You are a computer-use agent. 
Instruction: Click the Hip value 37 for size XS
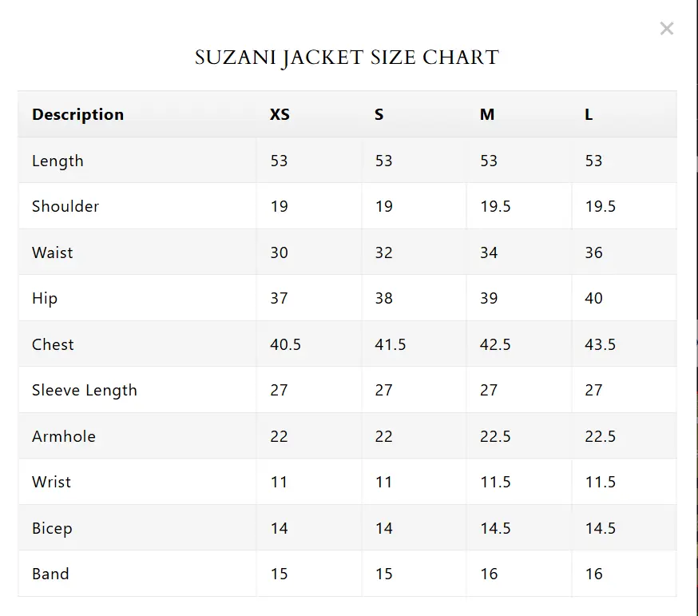point(279,298)
